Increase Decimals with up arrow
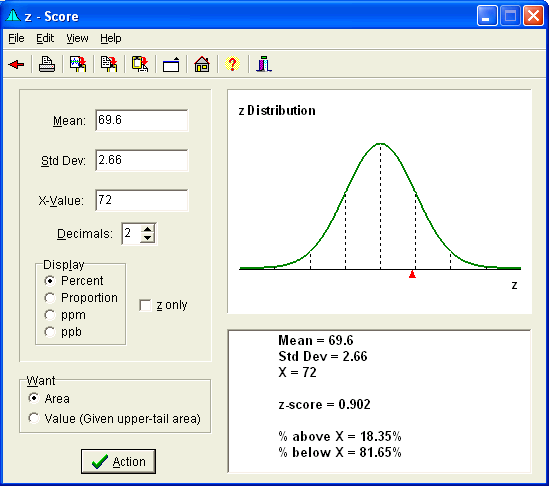 coord(148,230)
